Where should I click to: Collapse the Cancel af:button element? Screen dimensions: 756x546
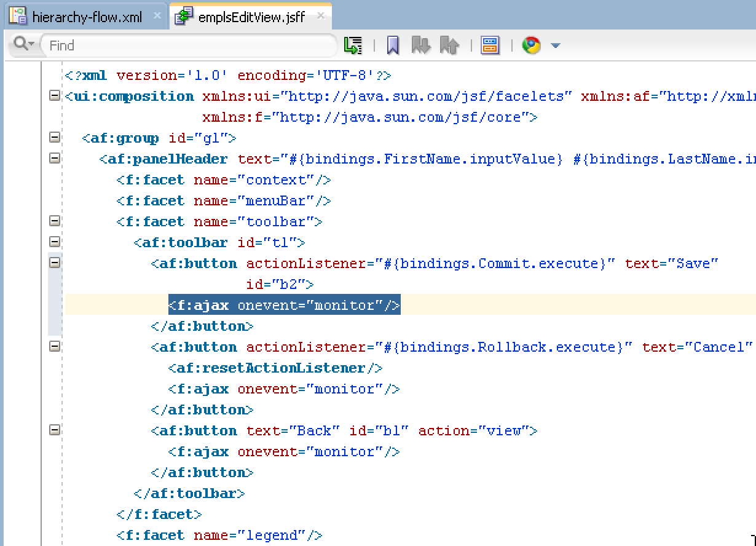click(x=55, y=346)
